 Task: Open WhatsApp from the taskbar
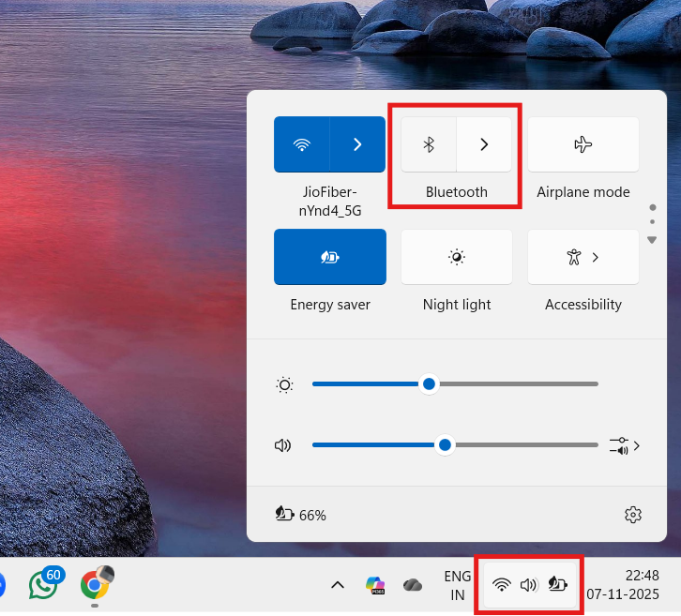43,585
